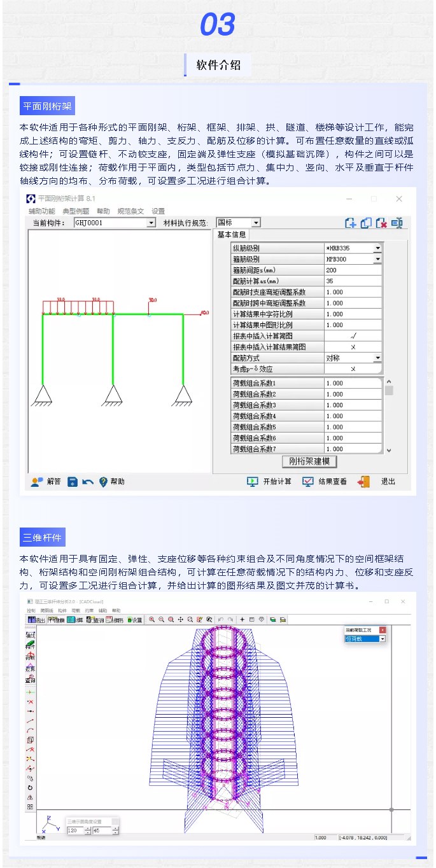
Task: Click the undo icon in 3D toolbar
Action: coord(221,619)
